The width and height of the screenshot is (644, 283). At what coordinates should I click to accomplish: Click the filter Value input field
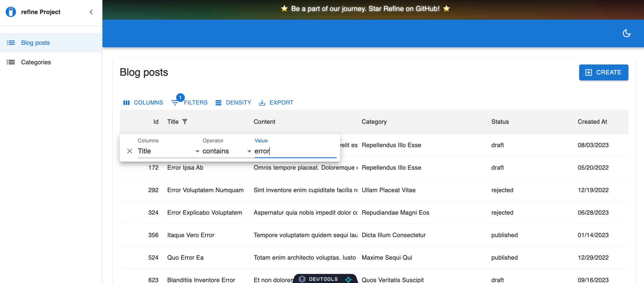(295, 151)
